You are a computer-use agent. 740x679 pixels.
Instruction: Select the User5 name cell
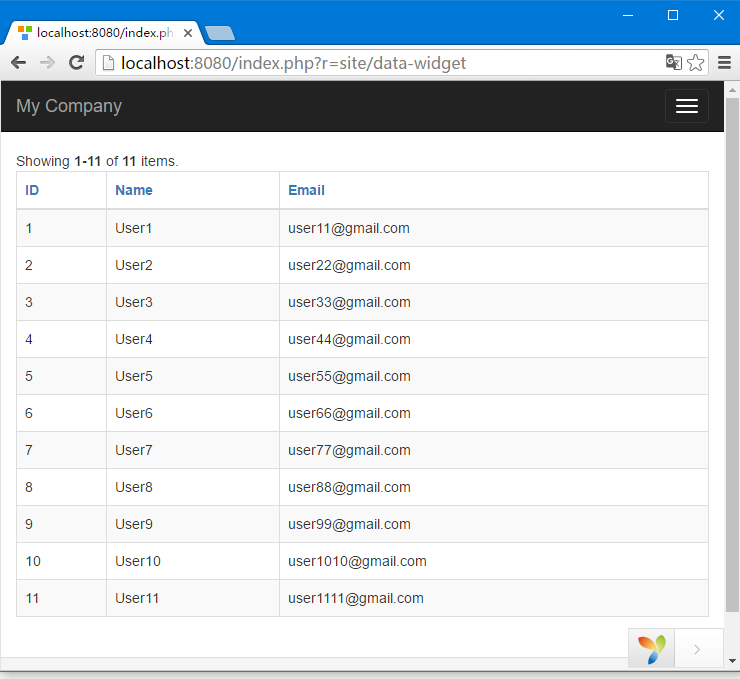pyautogui.click(x=193, y=376)
